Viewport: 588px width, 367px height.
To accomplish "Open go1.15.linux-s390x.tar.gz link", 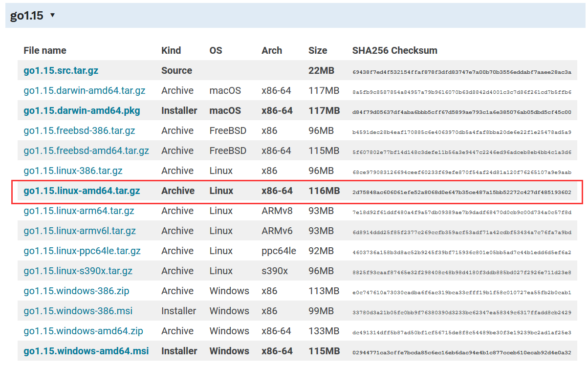I will click(78, 271).
